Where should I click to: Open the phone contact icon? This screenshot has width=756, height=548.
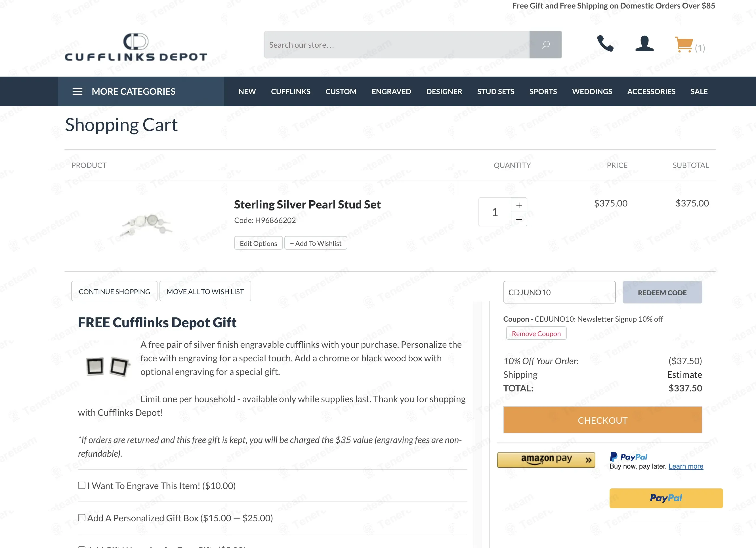tap(605, 43)
